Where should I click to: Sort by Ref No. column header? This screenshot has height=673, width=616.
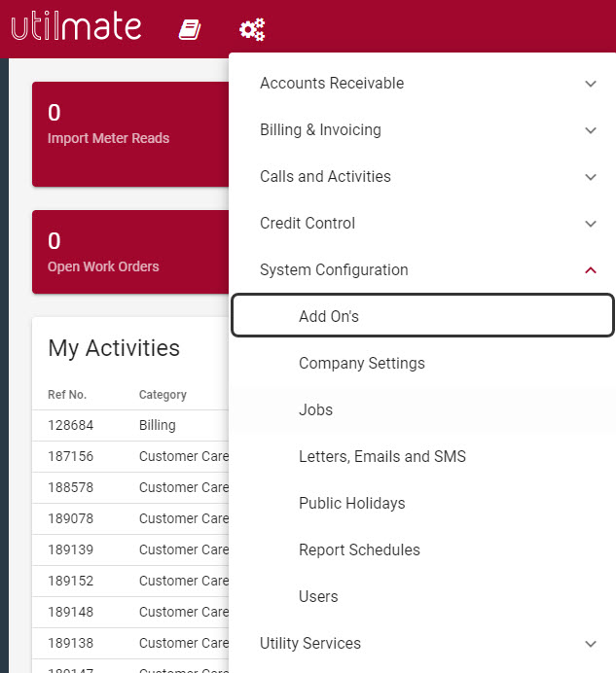coord(67,395)
